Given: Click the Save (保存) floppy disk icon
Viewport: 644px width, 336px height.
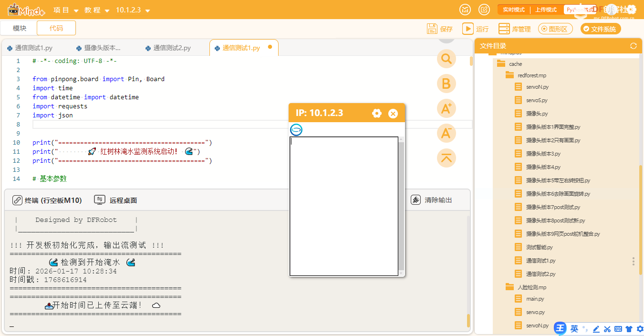Looking at the screenshot, I should (x=432, y=29).
